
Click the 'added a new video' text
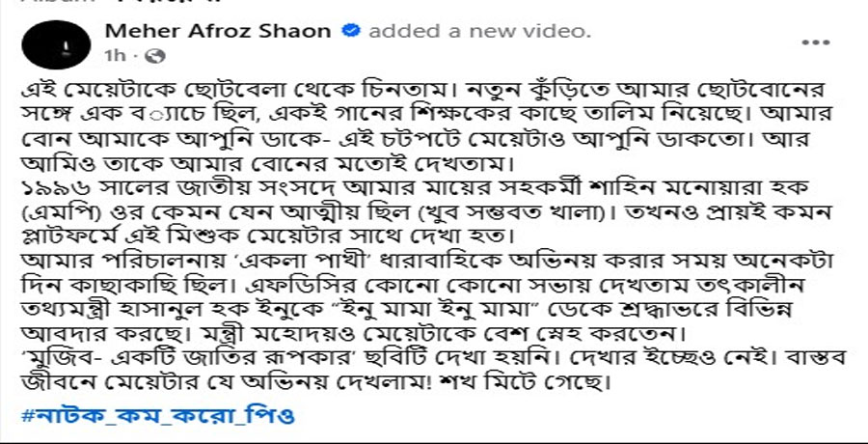coord(479,32)
